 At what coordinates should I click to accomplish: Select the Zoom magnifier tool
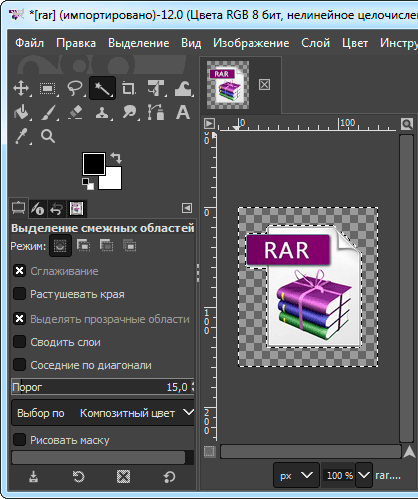(48, 136)
